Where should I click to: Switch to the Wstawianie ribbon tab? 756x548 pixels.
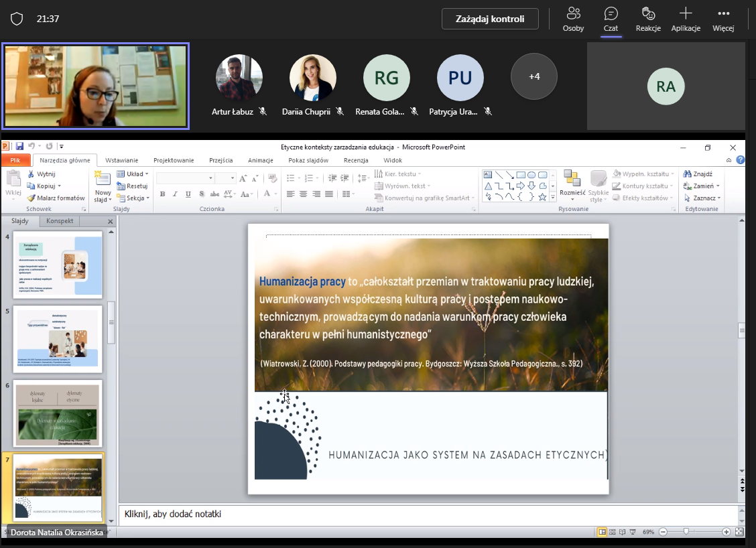[x=121, y=160]
